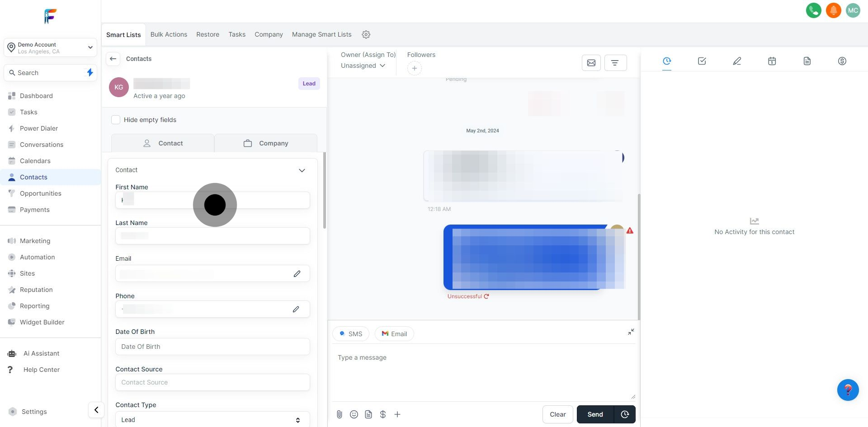This screenshot has height=427, width=868.
Task: Switch to the Bulk Actions tab
Action: tap(169, 34)
